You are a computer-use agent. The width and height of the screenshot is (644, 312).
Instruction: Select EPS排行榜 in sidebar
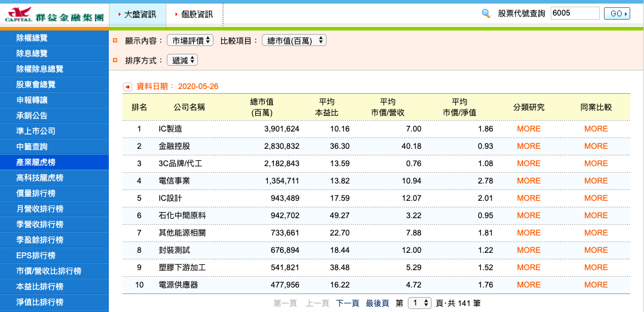54,256
